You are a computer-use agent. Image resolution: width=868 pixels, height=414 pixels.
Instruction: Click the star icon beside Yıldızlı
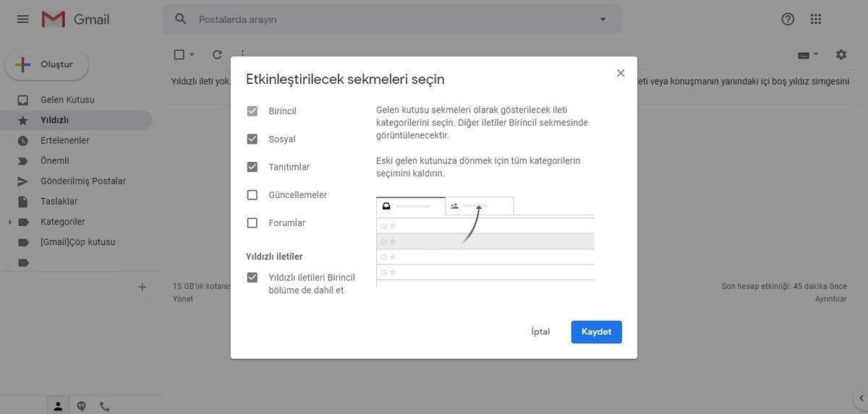[23, 120]
